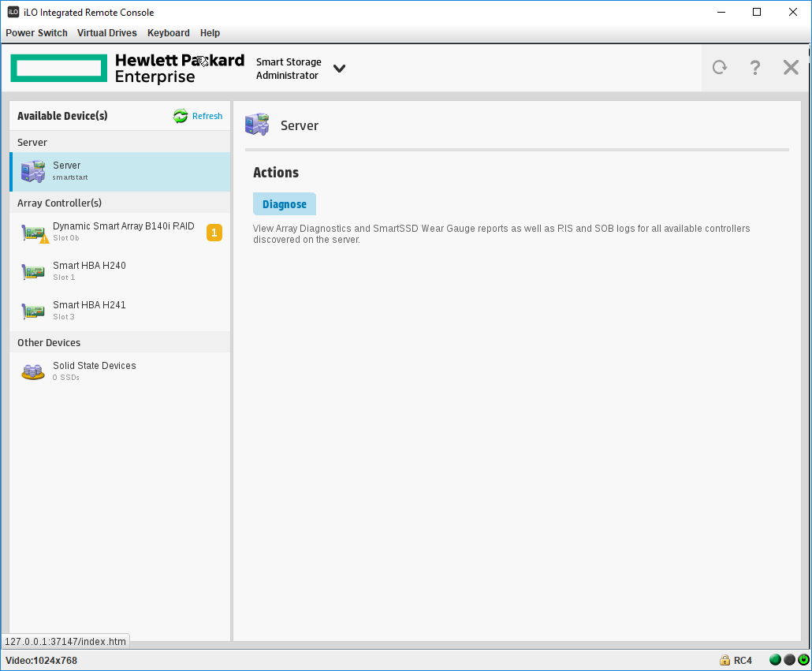This screenshot has height=671, width=812.
Task: Click the '0 SSDs' label
Action: tap(65, 378)
